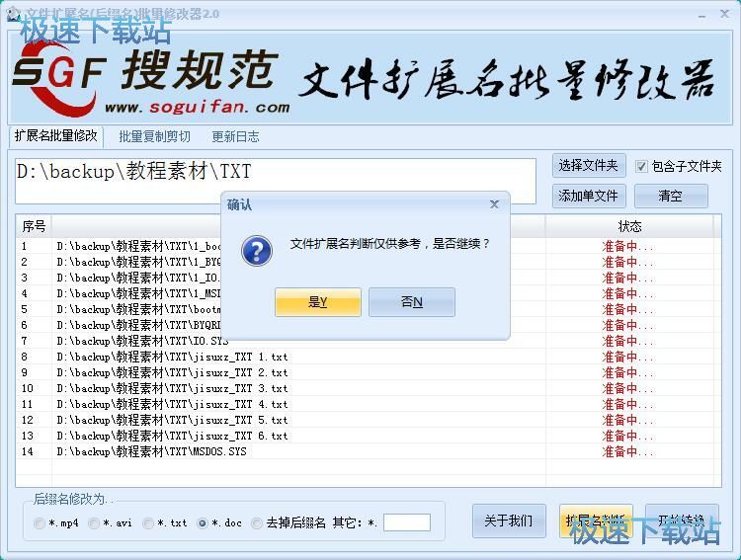
Task: Click the 选择文件夹 button
Action: (x=589, y=165)
